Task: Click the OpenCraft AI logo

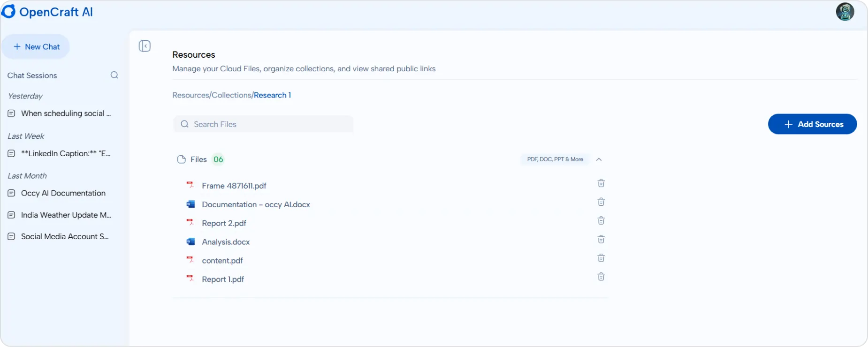Action: pos(47,12)
